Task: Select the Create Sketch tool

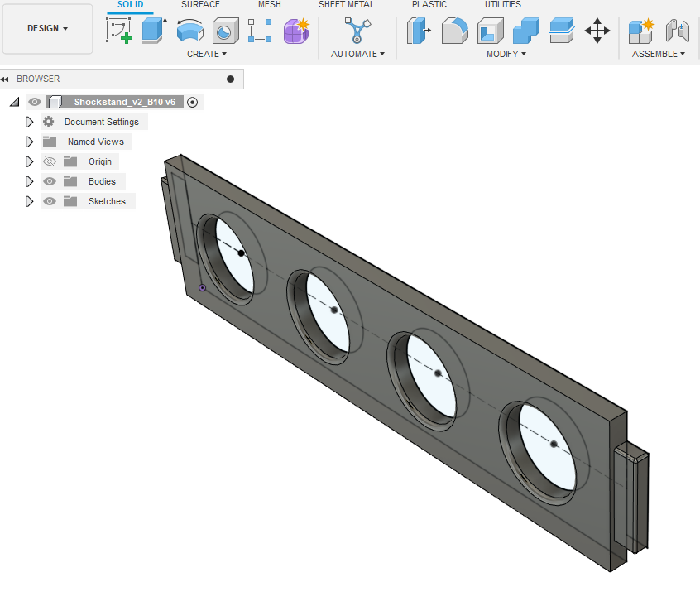Action: point(120,31)
